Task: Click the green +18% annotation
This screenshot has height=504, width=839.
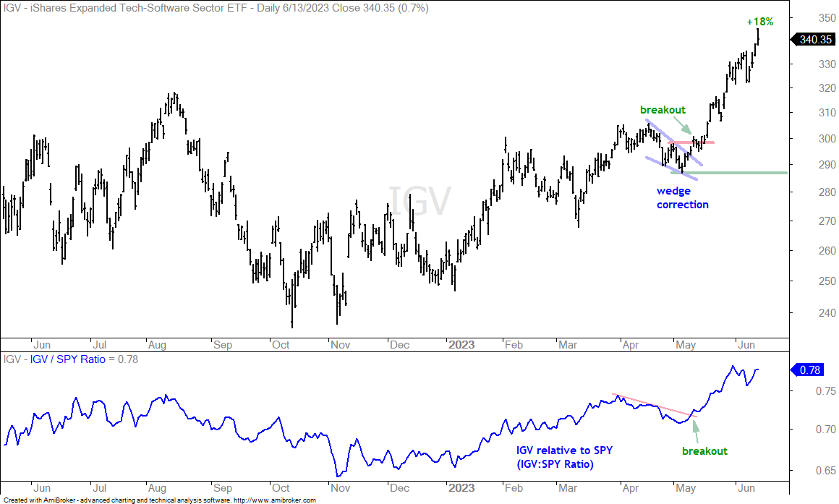Action: pos(760,22)
